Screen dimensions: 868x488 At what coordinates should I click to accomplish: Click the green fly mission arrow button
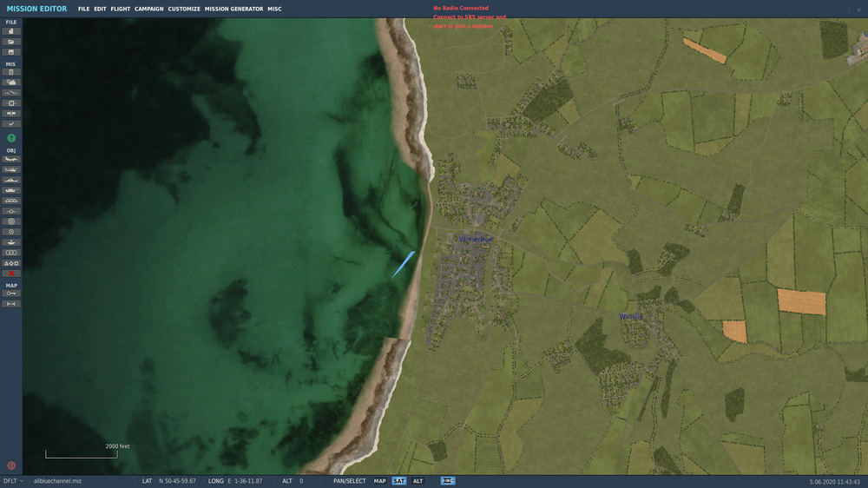[11, 138]
